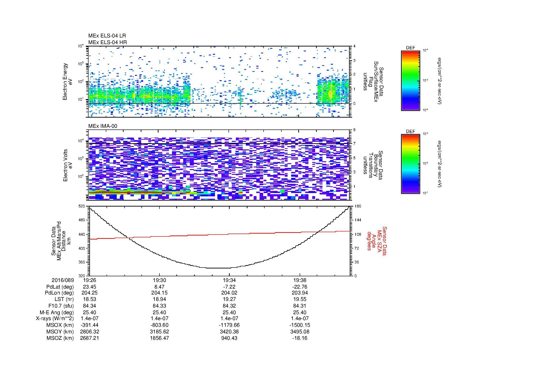This screenshot has width=555, height=392.
Task: Click the PdLon value '203.94'
Action: (300, 293)
